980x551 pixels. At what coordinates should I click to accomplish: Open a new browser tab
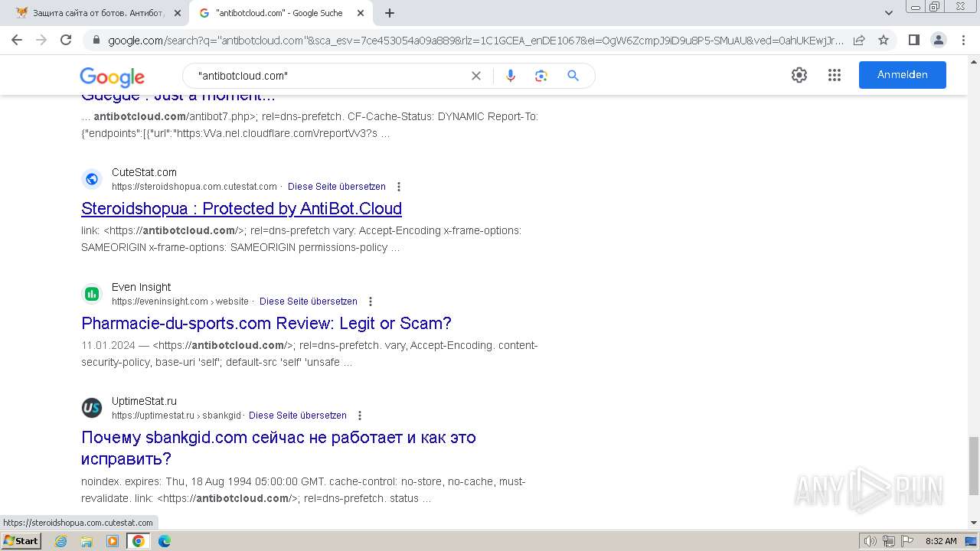coord(390,13)
